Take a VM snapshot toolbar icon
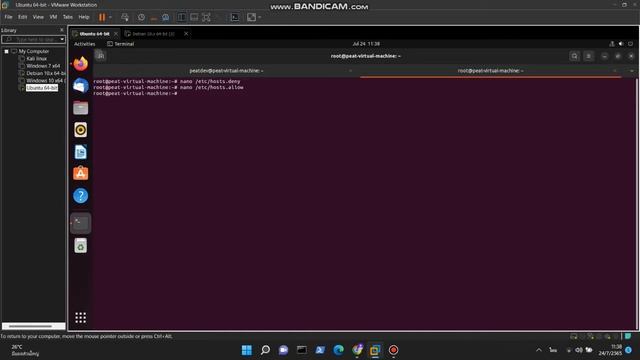 click(141, 17)
